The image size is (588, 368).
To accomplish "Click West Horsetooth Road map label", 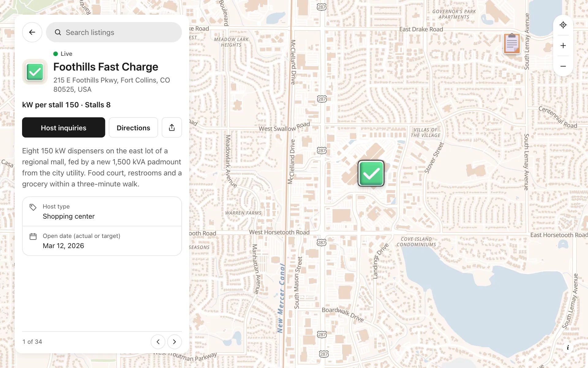I will pyautogui.click(x=279, y=232).
